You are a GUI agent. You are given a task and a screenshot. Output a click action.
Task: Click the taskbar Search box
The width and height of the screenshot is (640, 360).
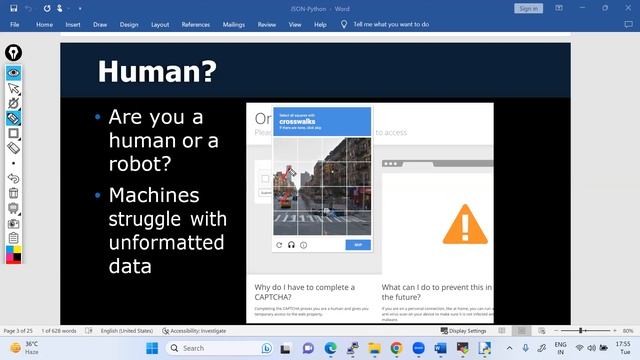pyautogui.click(x=220, y=348)
